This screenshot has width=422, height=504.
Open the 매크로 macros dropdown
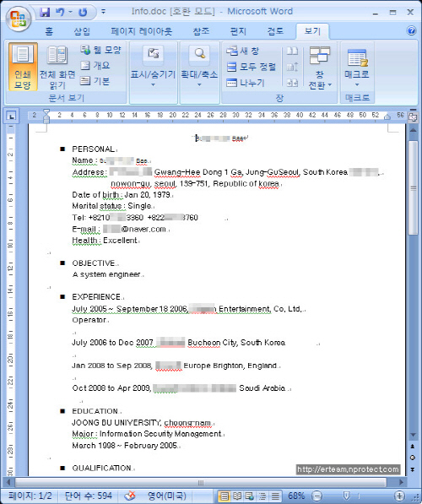(357, 68)
